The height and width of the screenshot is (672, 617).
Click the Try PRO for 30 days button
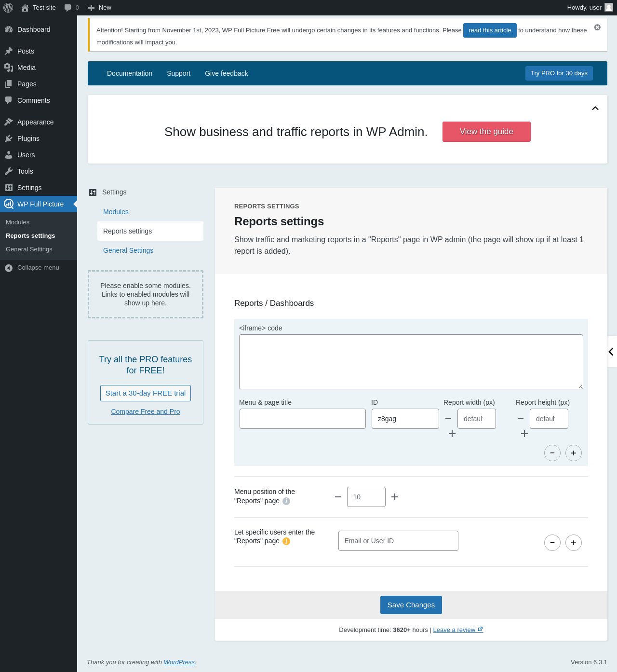559,73
